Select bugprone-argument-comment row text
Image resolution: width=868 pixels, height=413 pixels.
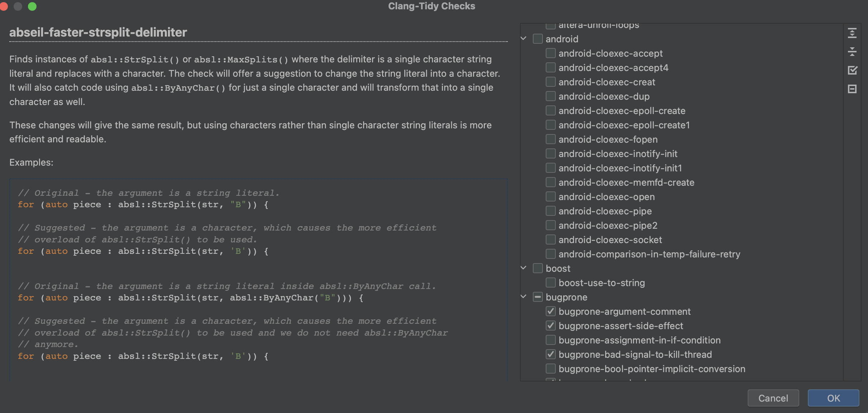[x=625, y=312]
